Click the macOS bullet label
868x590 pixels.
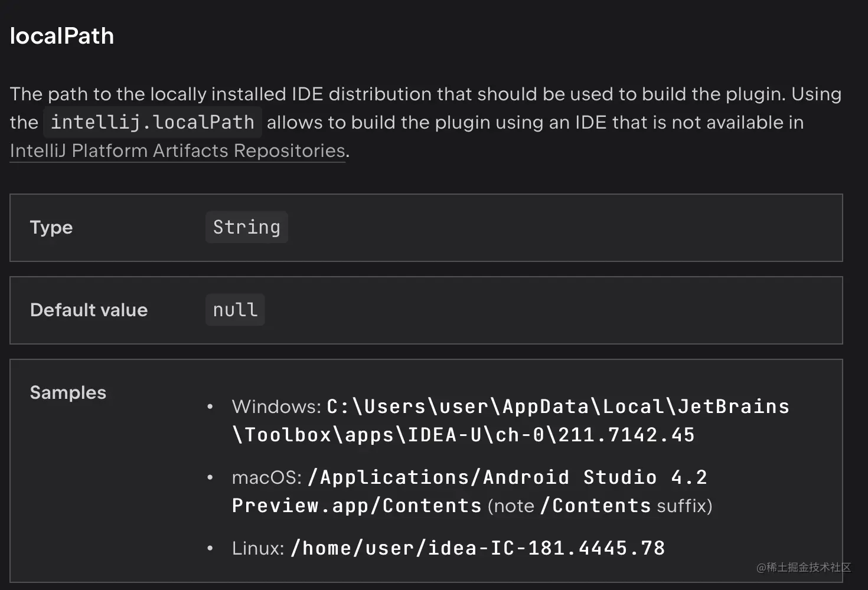click(x=267, y=477)
